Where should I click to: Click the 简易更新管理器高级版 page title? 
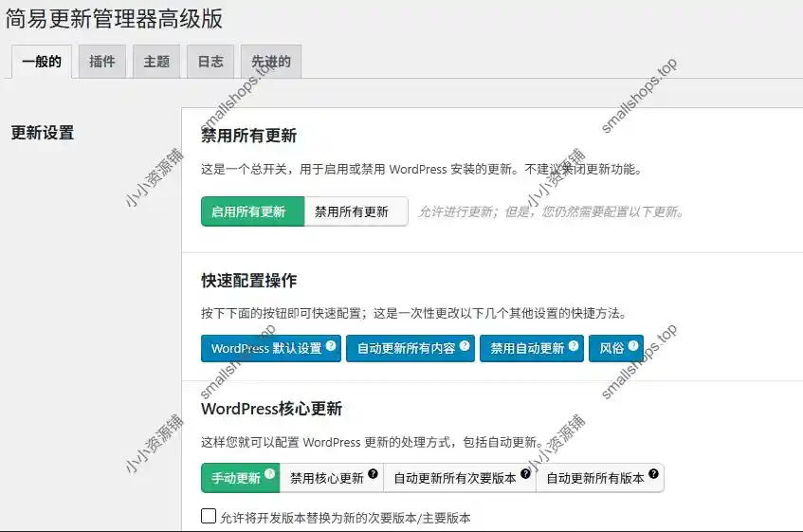click(x=114, y=19)
